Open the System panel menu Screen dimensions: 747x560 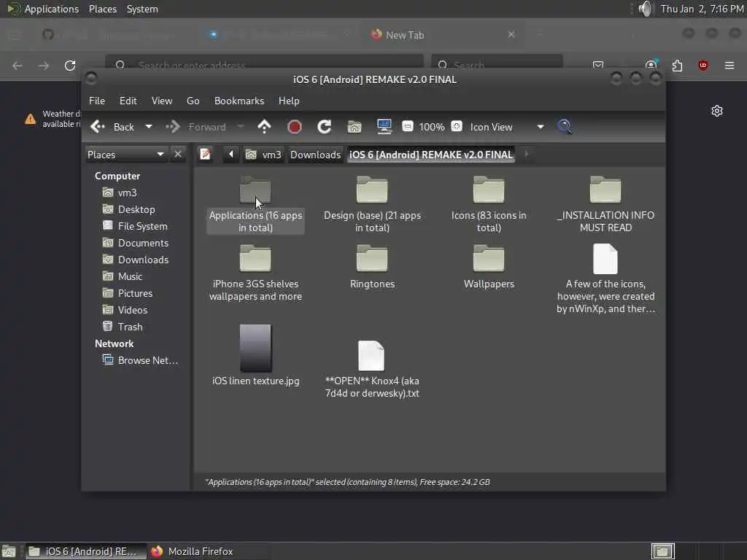coord(142,9)
